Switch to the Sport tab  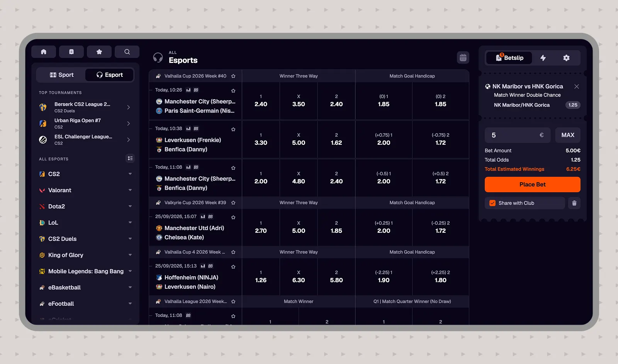(61, 75)
